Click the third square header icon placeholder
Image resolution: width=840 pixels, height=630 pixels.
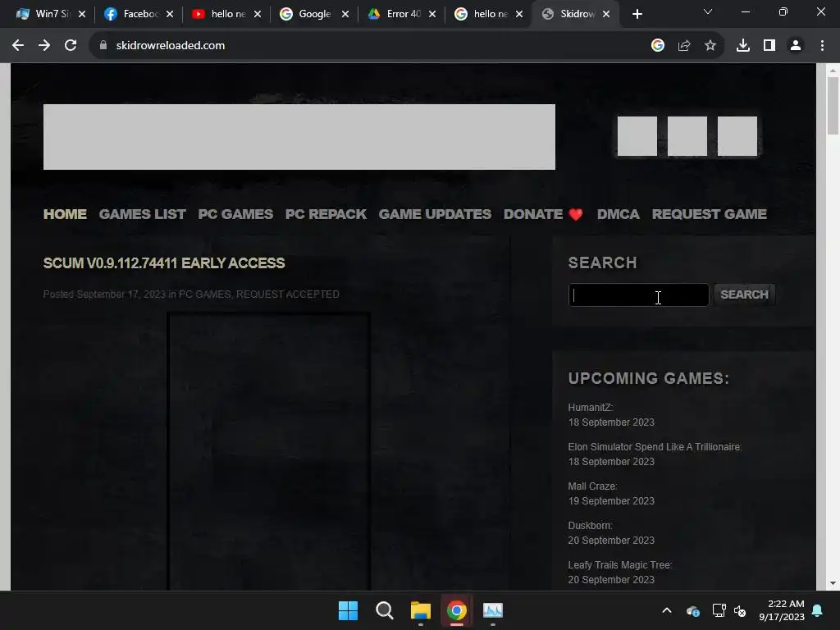click(737, 136)
